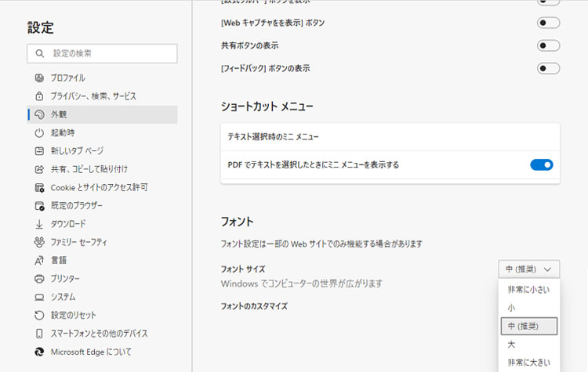Click the Profile icon in sidebar
Screen dimensions: 588x372
tap(39, 78)
